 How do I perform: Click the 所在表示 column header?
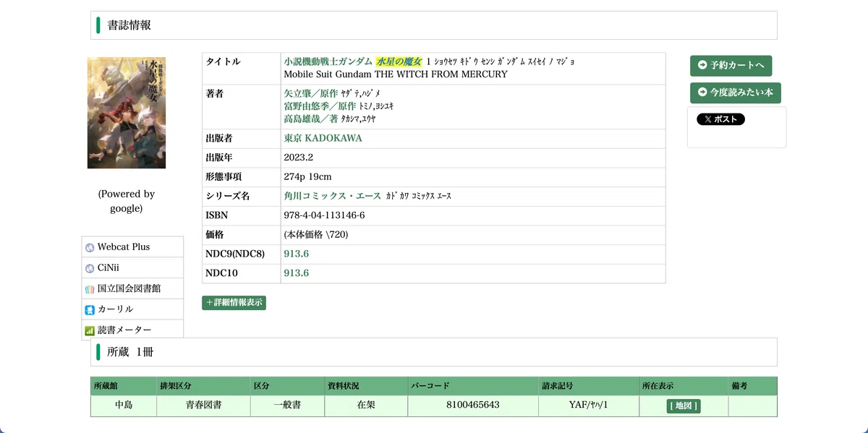pyautogui.click(x=684, y=386)
